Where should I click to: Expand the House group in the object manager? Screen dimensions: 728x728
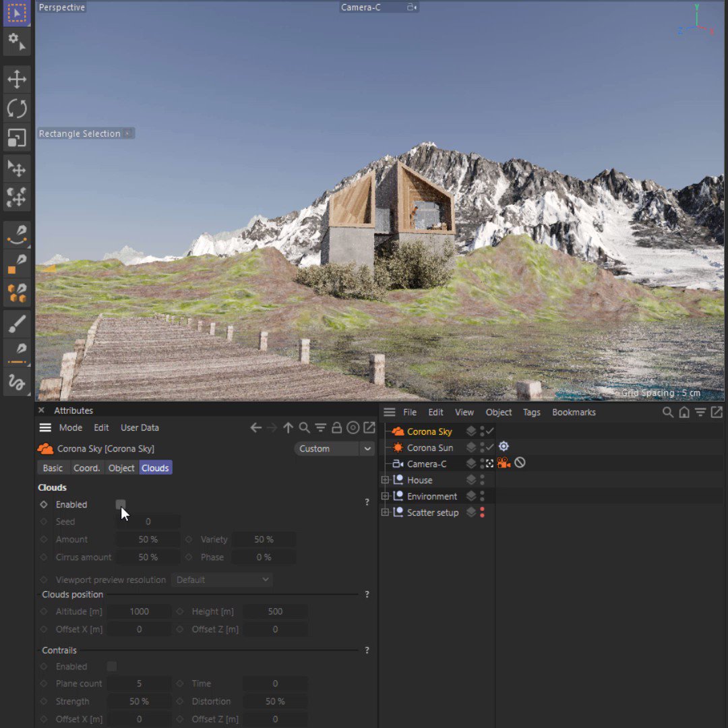385,480
